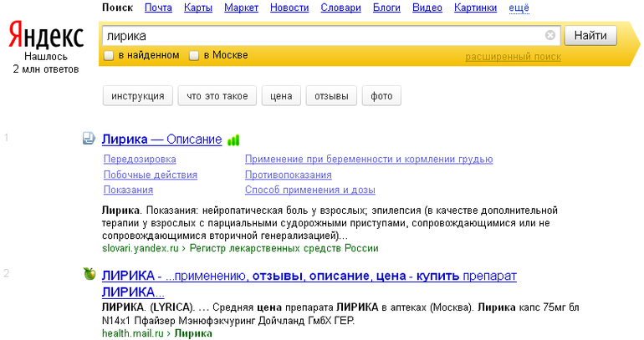The image size is (644, 340).
Task: Switch to Видео search
Action: 427,8
